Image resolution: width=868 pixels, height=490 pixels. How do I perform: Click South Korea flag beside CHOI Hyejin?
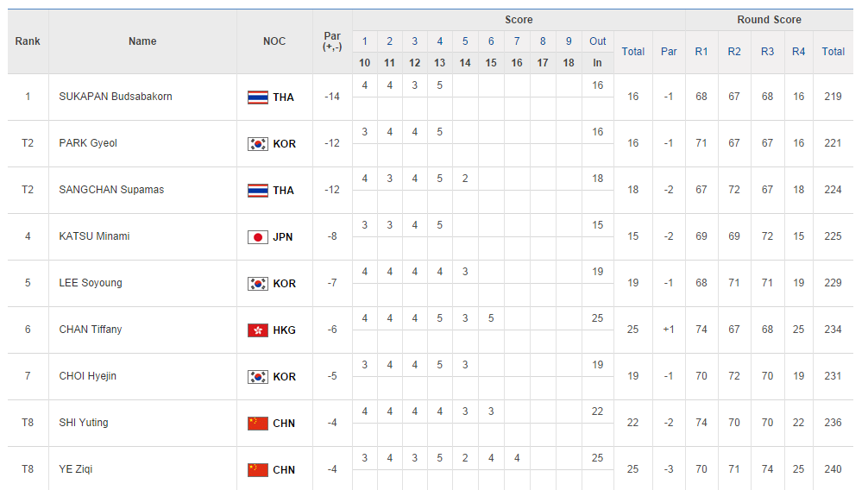[x=257, y=377]
